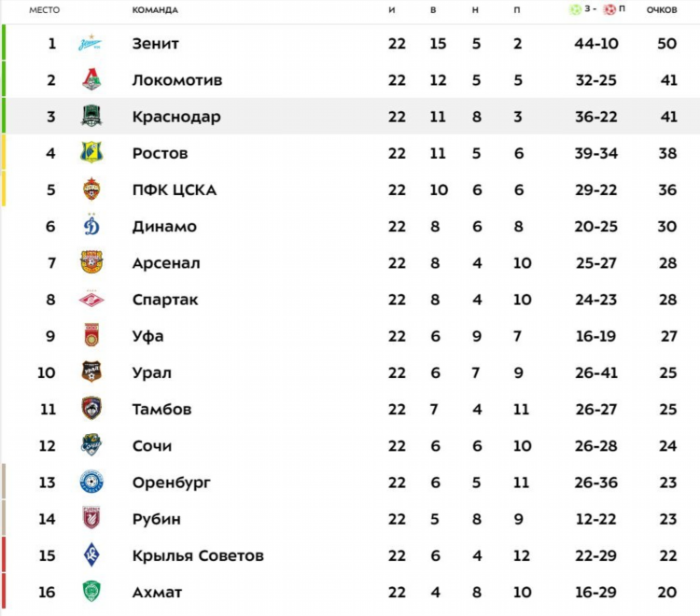Click the Lokomotiv club crest
Viewport: 700px width, 616px height.
91,79
